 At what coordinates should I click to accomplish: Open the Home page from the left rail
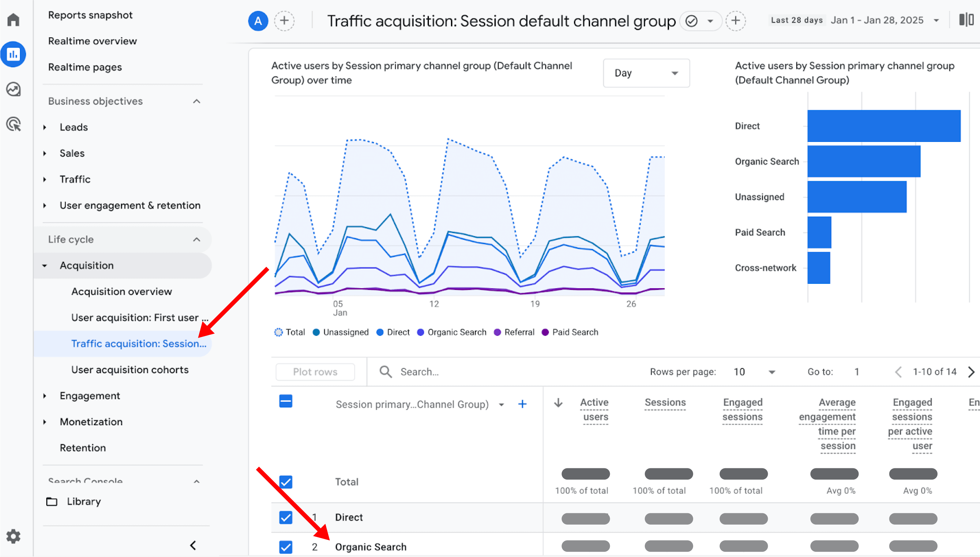13,19
